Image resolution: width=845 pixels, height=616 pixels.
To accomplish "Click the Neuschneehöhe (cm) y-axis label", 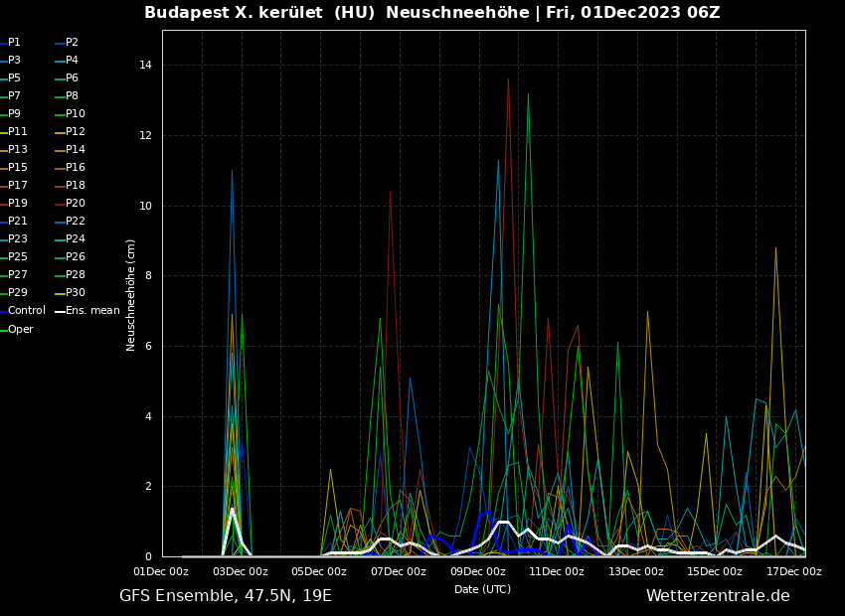I will pos(131,294).
